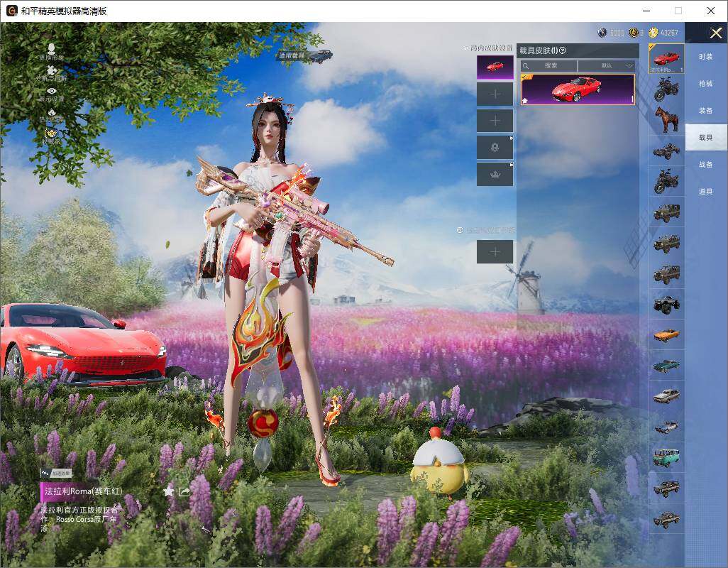Select the crown skin slot icon
The width and height of the screenshot is (728, 568).
[x=495, y=173]
